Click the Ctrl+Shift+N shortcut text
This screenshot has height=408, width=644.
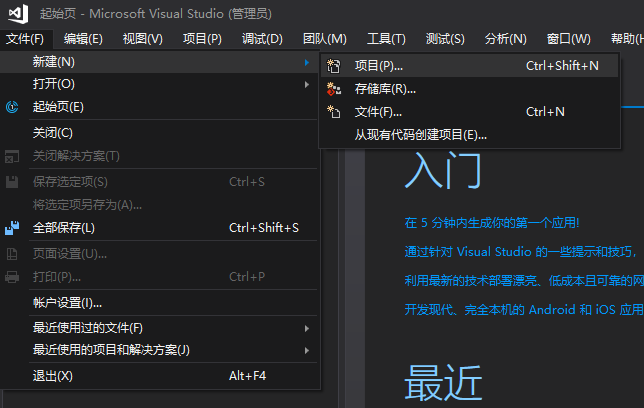pos(562,66)
